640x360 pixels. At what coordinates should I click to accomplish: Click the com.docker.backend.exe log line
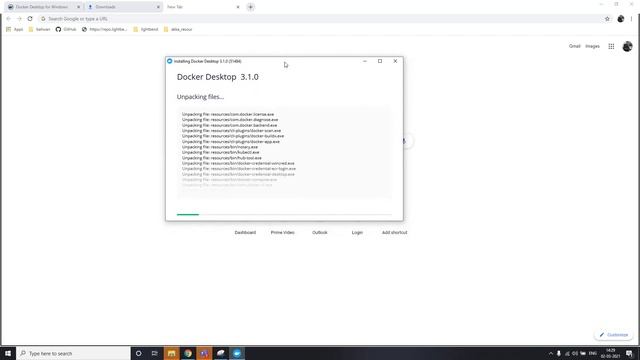pos(229,125)
